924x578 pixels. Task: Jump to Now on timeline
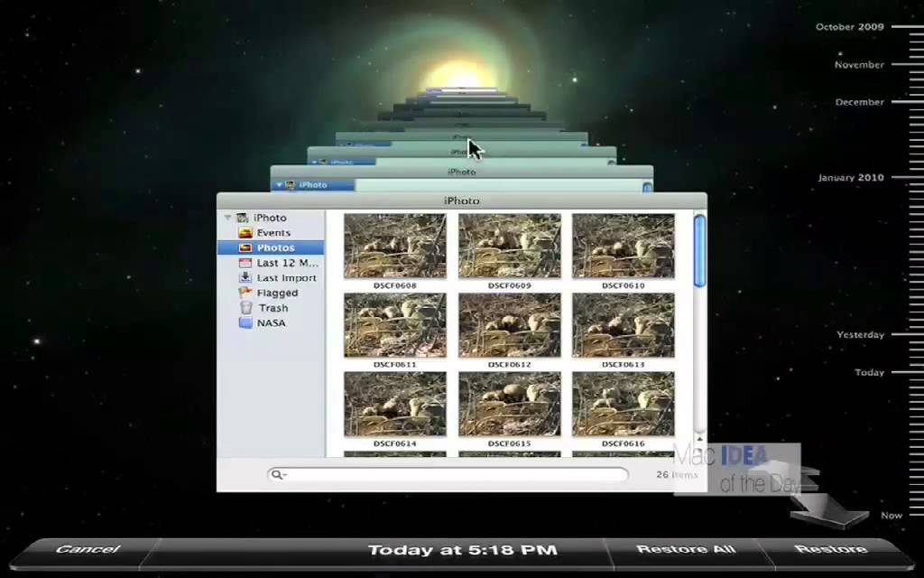892,516
